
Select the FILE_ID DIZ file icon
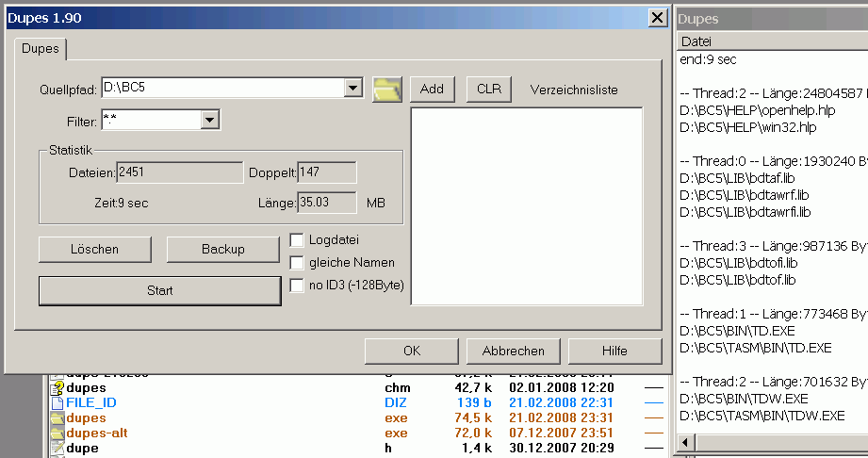[57, 402]
